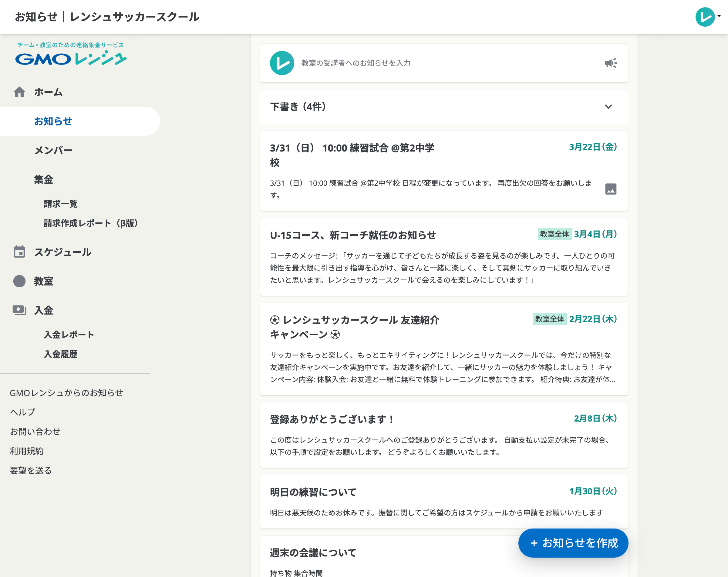Click the announcement input field to compose
Viewport: 728px width, 577px height.
pos(405,63)
